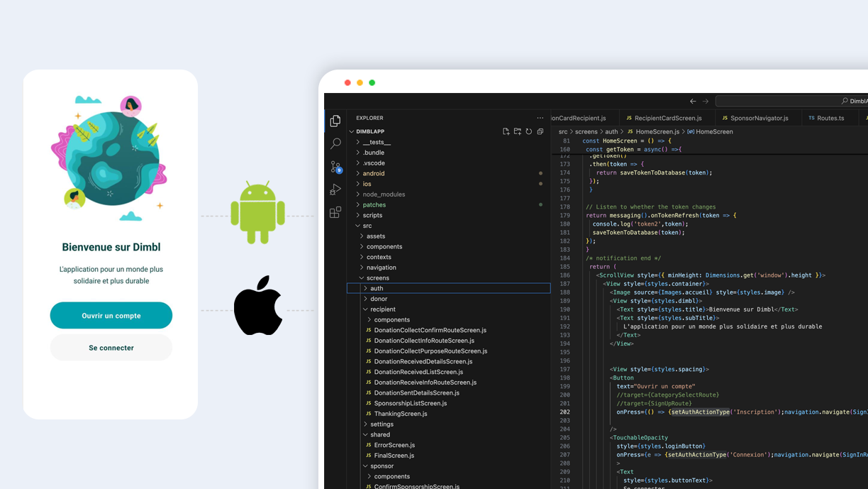
Task: Open the Explorer more actions ellipsis
Action: pos(540,118)
